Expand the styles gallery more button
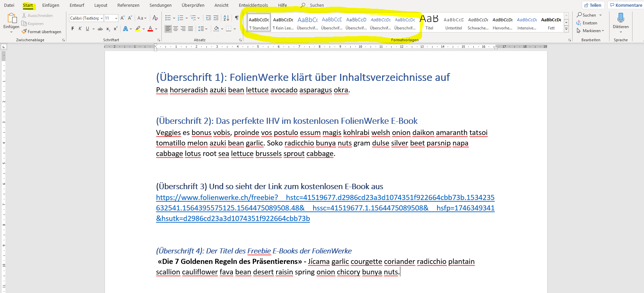644x293 pixels. tap(566, 29)
